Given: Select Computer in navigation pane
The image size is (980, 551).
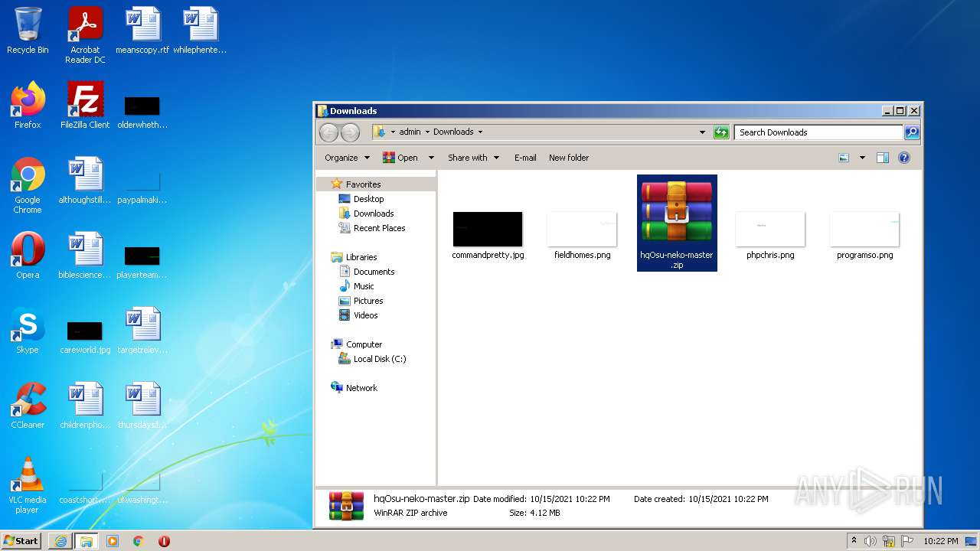Looking at the screenshot, I should click(364, 344).
